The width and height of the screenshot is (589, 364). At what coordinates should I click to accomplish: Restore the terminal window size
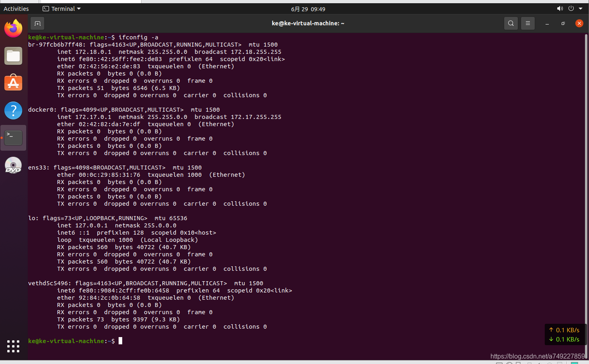click(x=563, y=24)
